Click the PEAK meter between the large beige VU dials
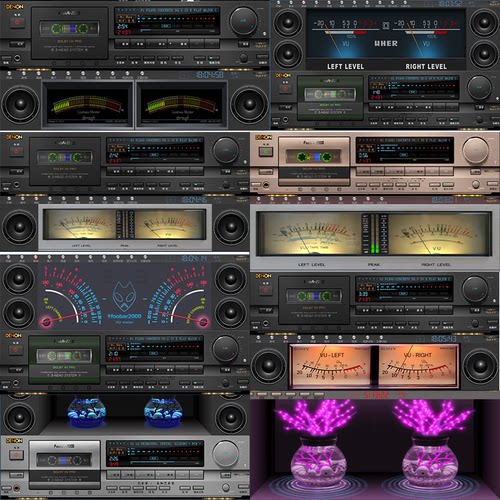500x500 pixels. (x=375, y=234)
